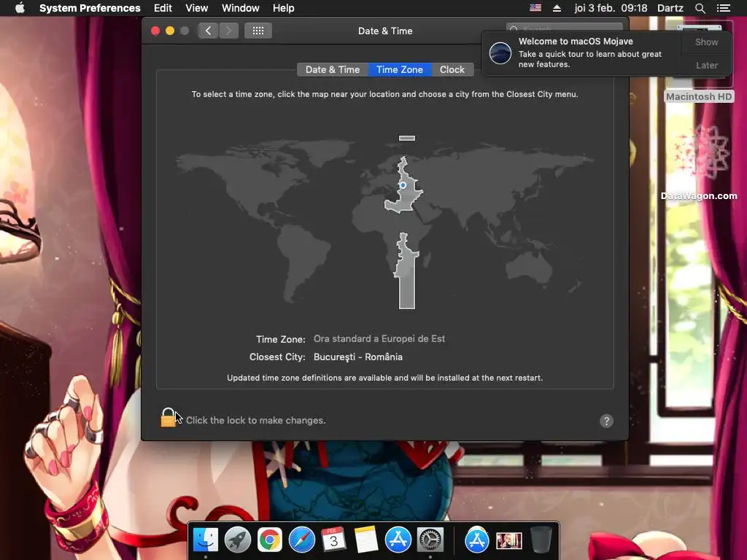Go forward with the right chevron button
The height and width of the screenshot is (560, 747).
click(228, 31)
